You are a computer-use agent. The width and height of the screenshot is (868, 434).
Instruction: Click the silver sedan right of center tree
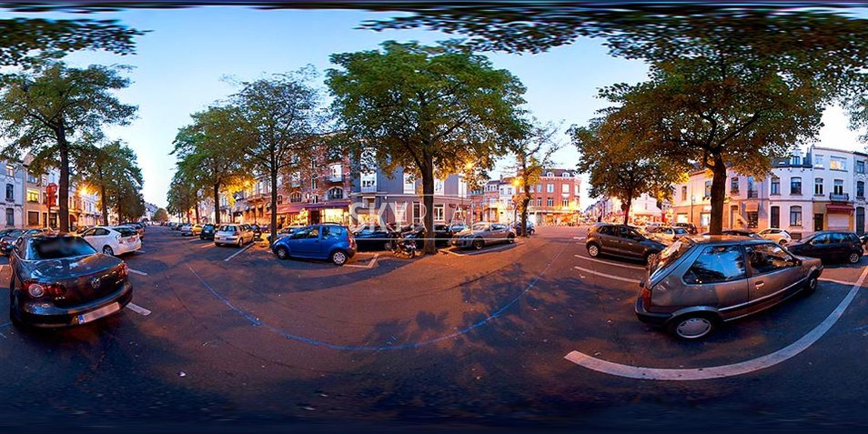coord(484,235)
